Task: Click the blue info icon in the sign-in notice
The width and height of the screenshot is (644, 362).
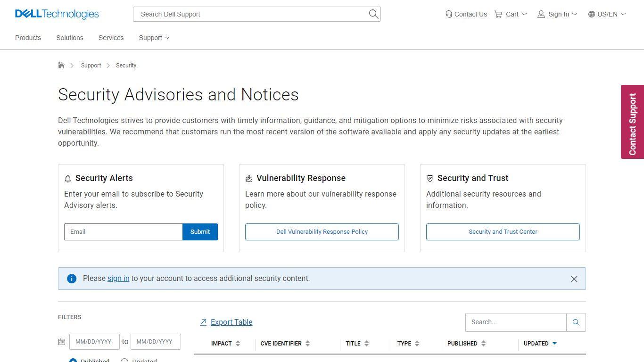Action: (72, 279)
